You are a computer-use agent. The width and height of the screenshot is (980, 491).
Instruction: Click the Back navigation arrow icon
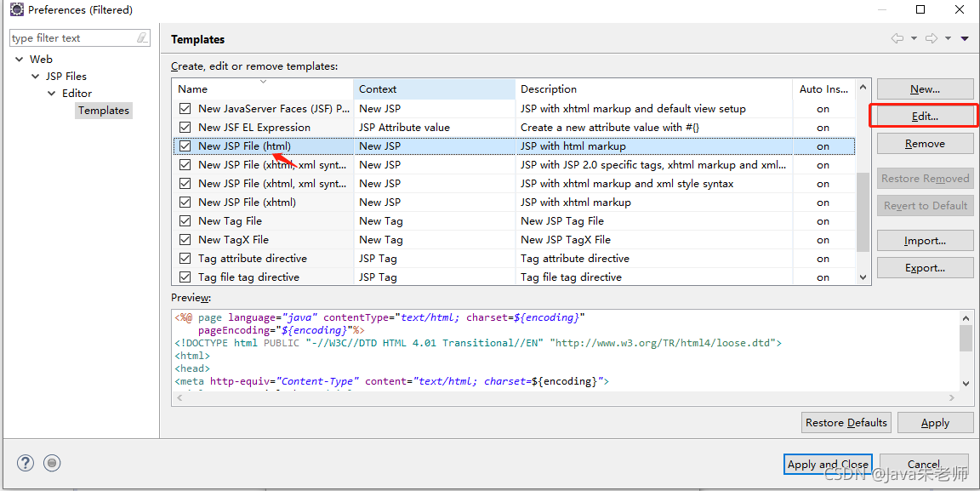click(x=897, y=39)
